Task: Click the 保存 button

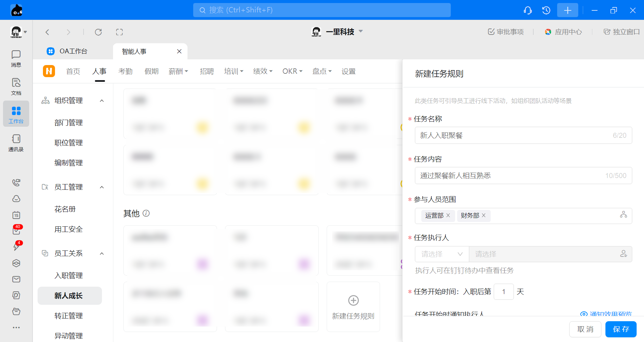Action: (x=621, y=329)
